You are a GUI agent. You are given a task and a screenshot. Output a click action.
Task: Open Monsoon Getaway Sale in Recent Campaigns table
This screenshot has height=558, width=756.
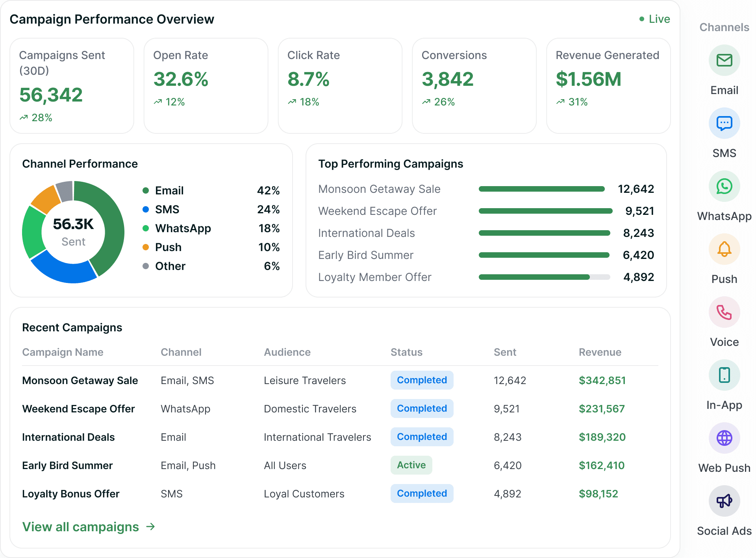tap(80, 381)
